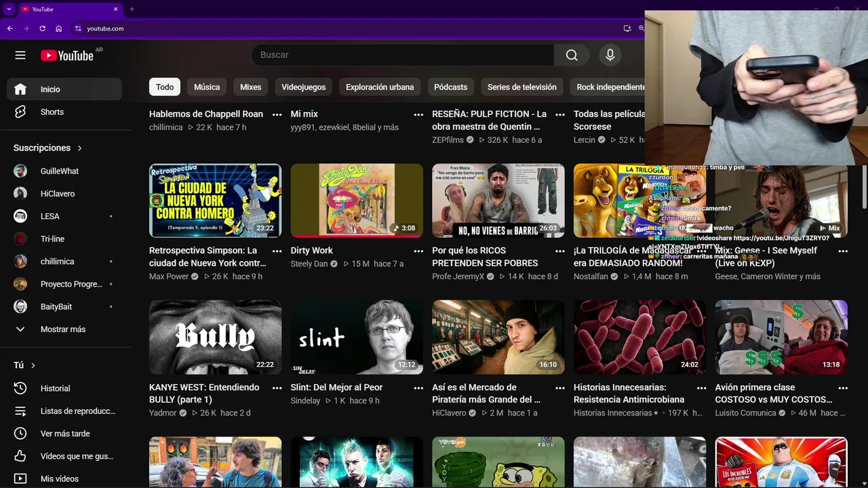
Task: Open options for KANYE WEST Bully video
Action: (277, 388)
